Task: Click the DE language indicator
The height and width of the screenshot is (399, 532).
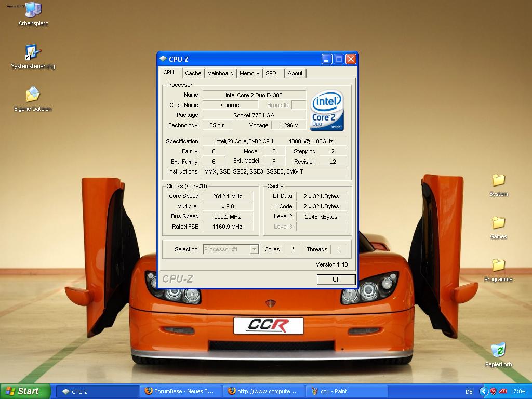Action: click(x=469, y=392)
